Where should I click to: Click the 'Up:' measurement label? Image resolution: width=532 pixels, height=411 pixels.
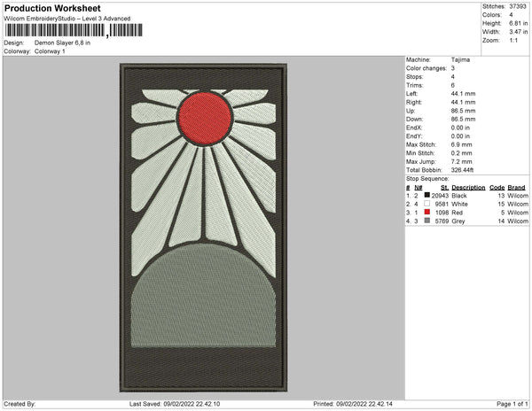[411, 111]
